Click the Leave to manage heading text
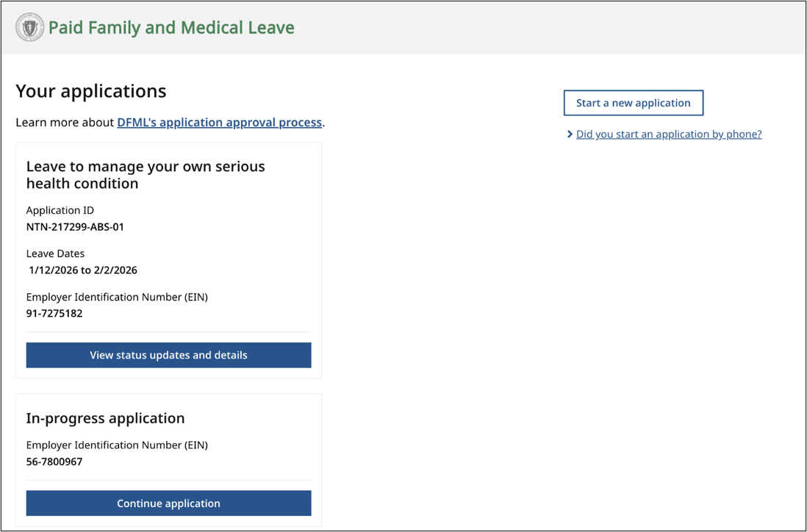The height and width of the screenshot is (532, 807). pyautogui.click(x=145, y=175)
